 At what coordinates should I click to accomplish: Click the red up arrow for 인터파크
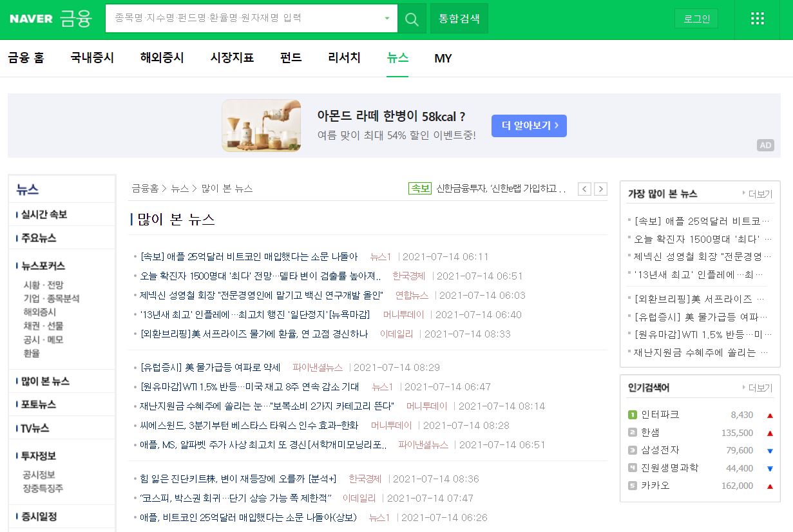(770, 415)
